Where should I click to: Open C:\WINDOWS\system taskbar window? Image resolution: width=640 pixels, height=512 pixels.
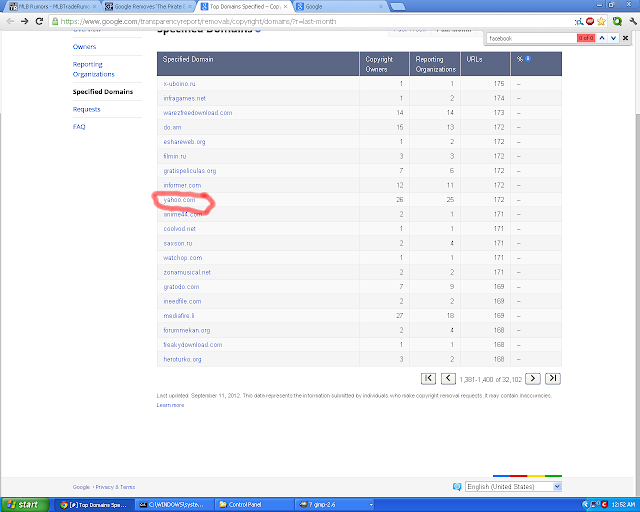(174, 505)
